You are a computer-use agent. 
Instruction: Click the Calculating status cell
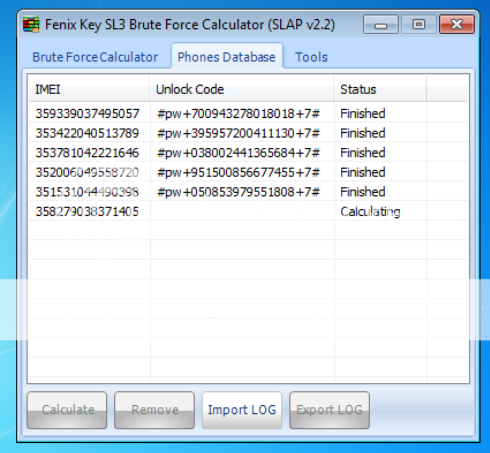tap(370, 212)
